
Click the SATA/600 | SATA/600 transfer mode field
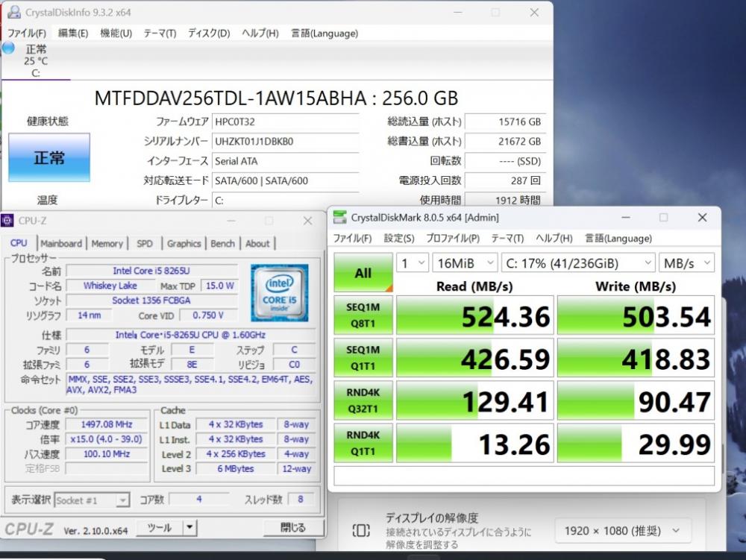[x=285, y=180]
